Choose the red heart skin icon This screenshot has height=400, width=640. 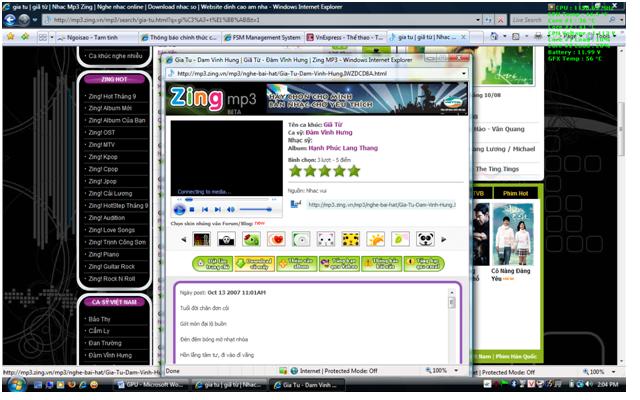pos(276,239)
